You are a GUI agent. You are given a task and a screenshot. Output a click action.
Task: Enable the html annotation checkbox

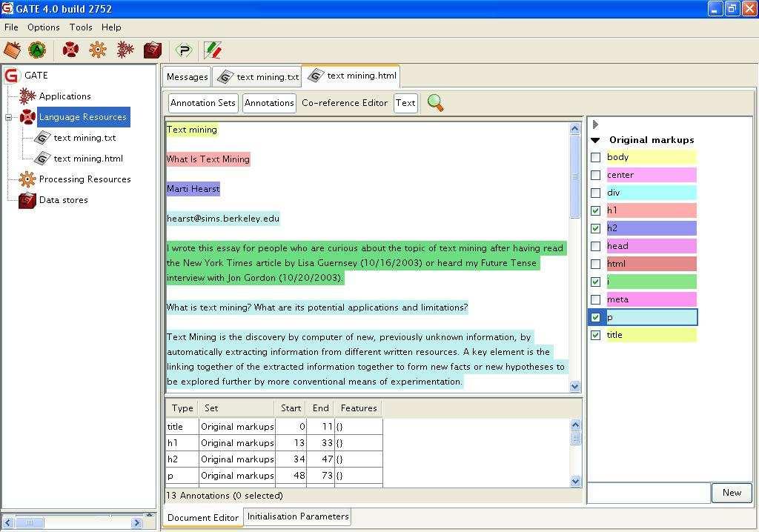(x=596, y=264)
